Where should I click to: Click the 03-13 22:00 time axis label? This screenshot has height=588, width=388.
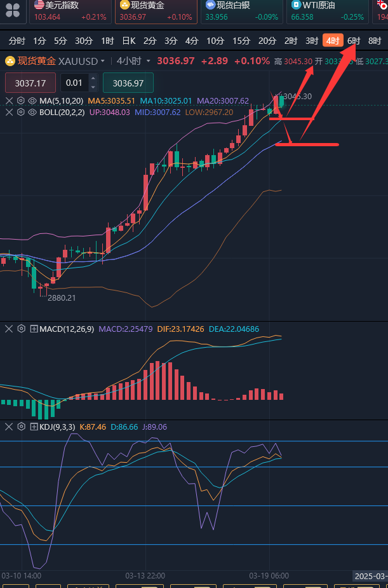(145, 575)
